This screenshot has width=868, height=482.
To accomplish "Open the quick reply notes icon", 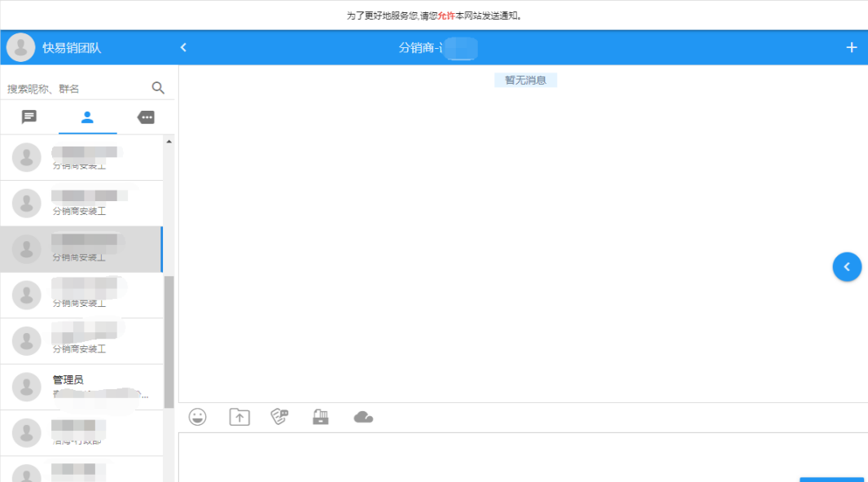I will coord(278,417).
